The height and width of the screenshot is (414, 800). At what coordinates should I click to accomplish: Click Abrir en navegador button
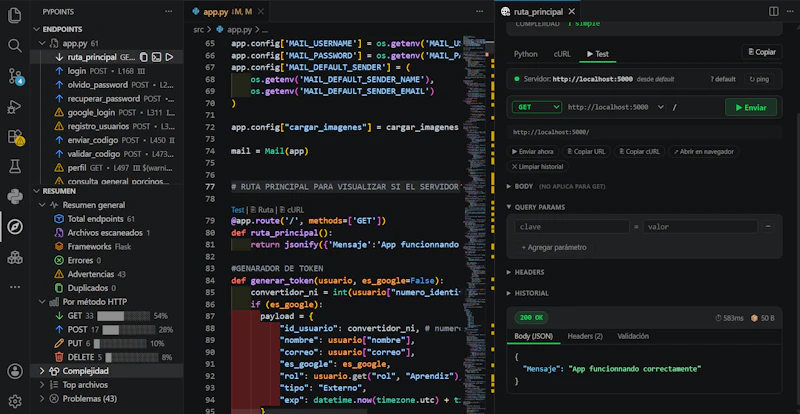pyautogui.click(x=703, y=152)
